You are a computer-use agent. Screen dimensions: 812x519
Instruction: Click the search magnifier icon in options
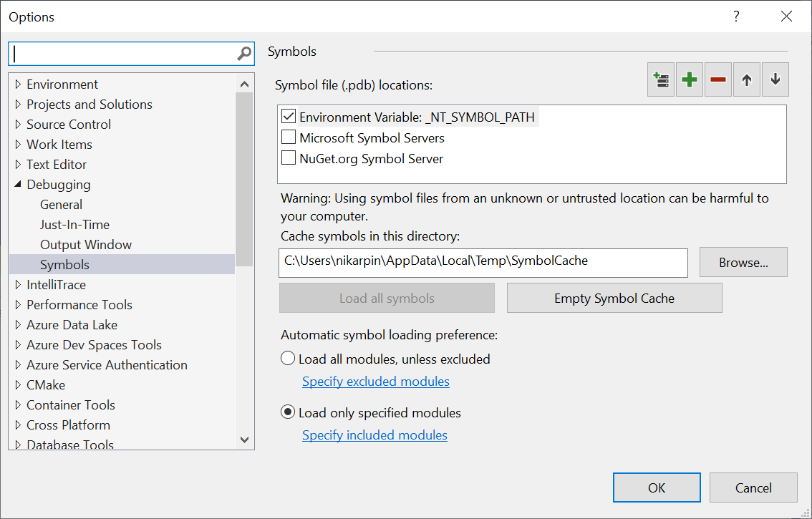coord(244,54)
